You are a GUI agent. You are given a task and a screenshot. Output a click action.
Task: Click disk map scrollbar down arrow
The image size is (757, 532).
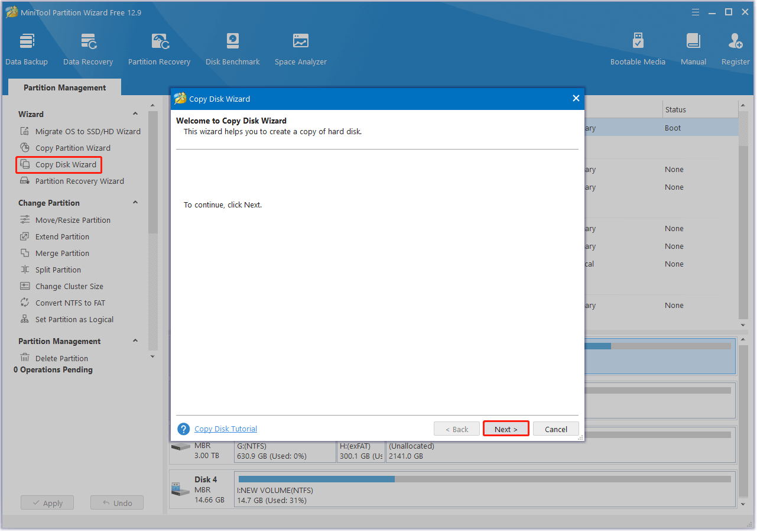[x=743, y=504]
